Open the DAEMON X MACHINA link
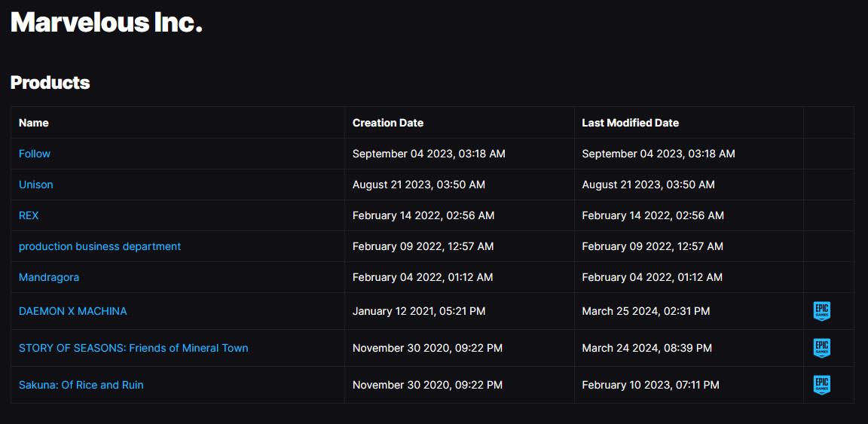Image resolution: width=868 pixels, height=424 pixels. coord(72,311)
